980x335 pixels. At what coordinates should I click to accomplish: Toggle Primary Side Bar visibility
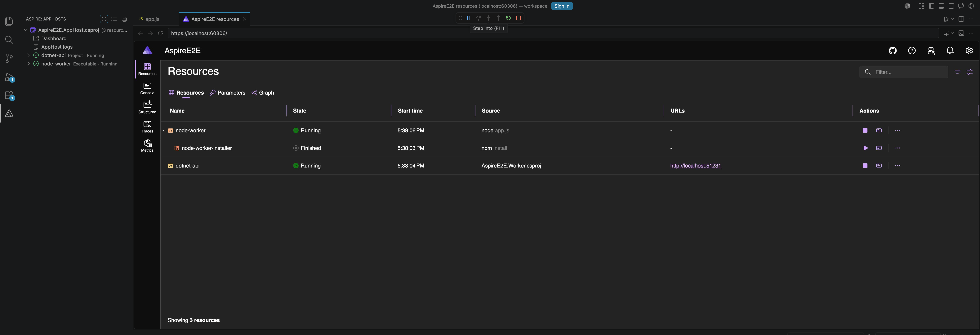(x=931, y=6)
